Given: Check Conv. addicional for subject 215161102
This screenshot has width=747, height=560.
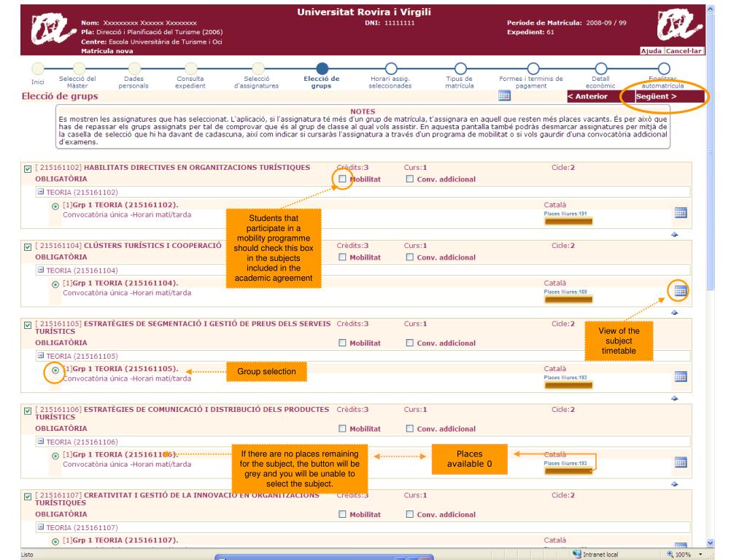Looking at the screenshot, I should click(410, 179).
